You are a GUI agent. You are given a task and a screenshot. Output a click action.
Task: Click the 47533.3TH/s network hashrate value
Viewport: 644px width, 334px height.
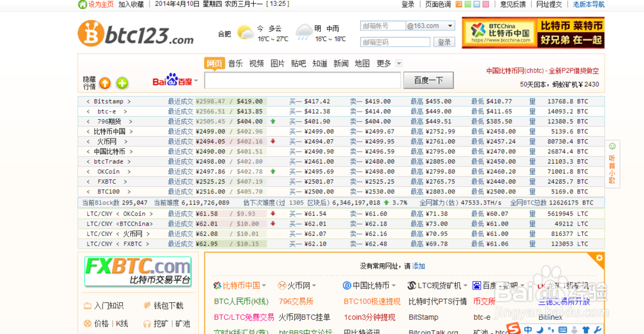point(481,202)
